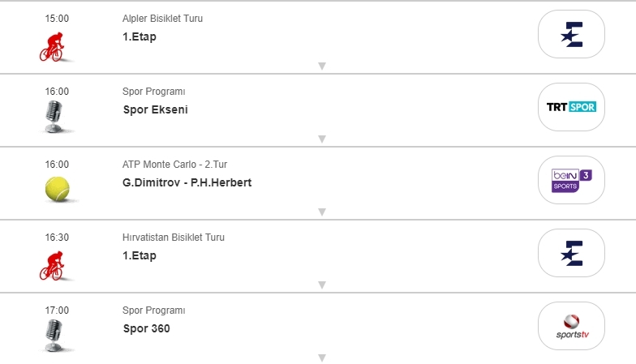Screen dimensions: 636x364
Task: Open the Eurosport logo for Alpler Bisiklet Turu
Action: (571, 34)
